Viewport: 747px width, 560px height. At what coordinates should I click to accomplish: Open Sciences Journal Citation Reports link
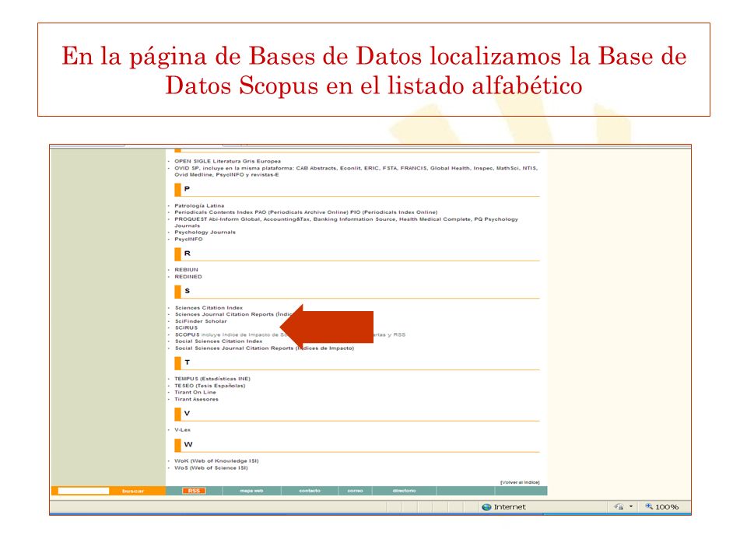tap(233, 314)
